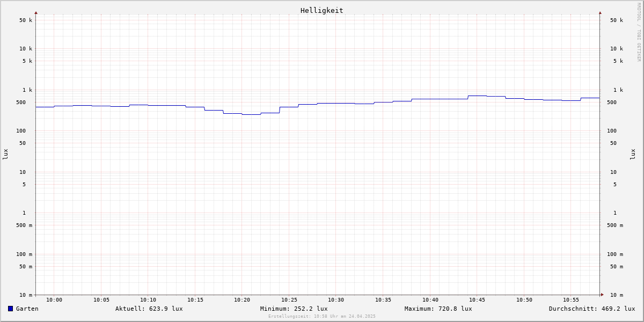Image resolution: width=644 pixels, height=322 pixels.
Task: Click the 10:55 time axis label
Action: click(x=571, y=300)
